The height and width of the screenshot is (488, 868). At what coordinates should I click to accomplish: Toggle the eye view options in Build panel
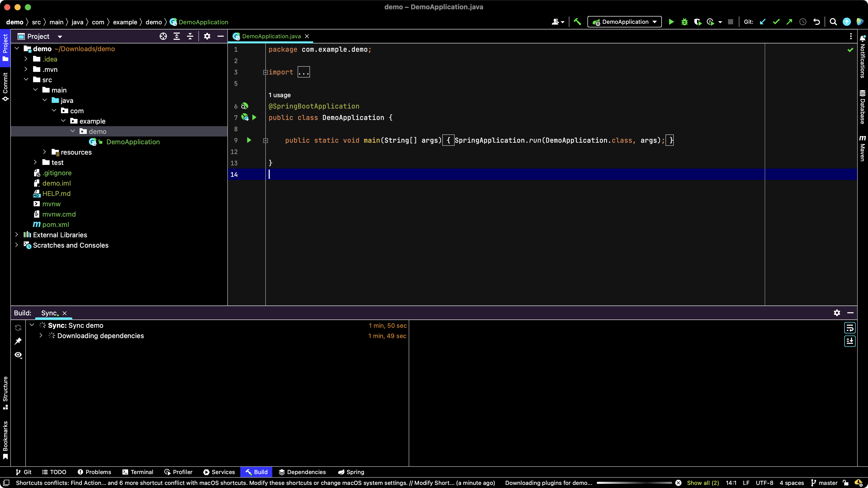18,355
